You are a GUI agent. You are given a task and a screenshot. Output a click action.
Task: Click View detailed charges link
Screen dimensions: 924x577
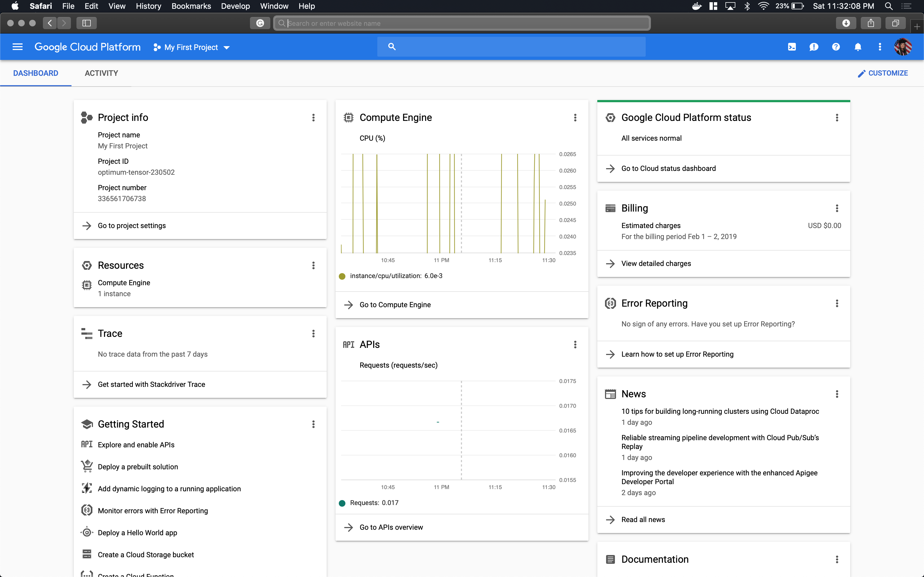[656, 264]
